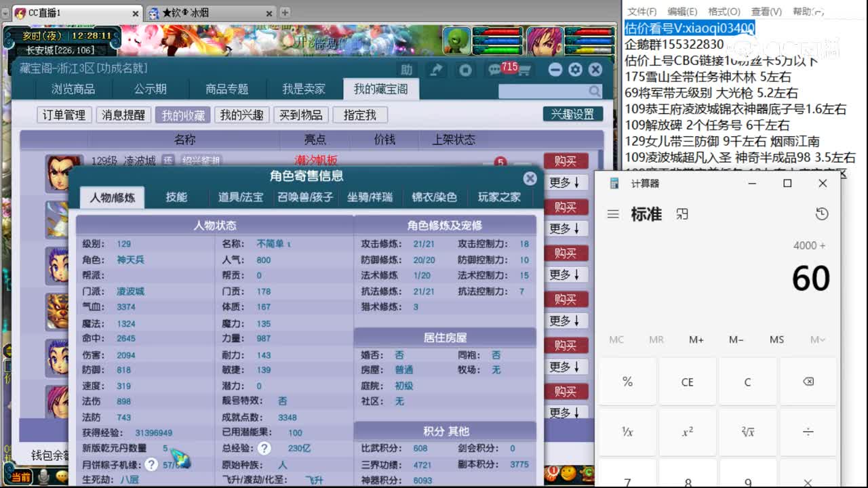Open the question mark tooltip next to 总经验
Screen dimensions: 868x488
[264, 447]
